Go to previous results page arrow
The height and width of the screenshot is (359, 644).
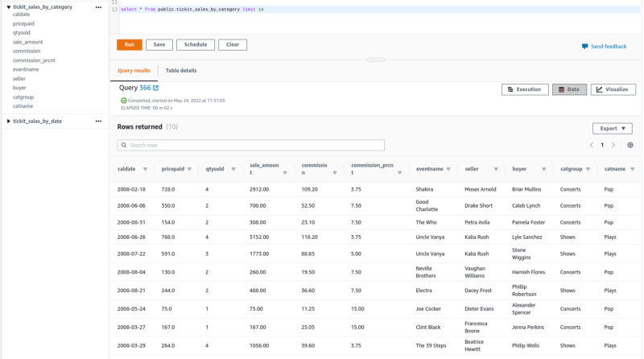pyautogui.click(x=592, y=145)
